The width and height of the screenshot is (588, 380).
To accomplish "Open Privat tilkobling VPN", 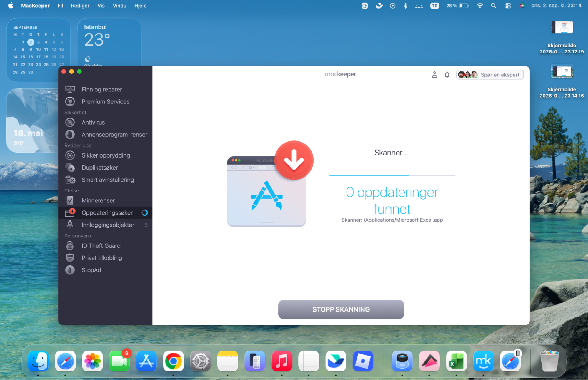I will point(105,258).
